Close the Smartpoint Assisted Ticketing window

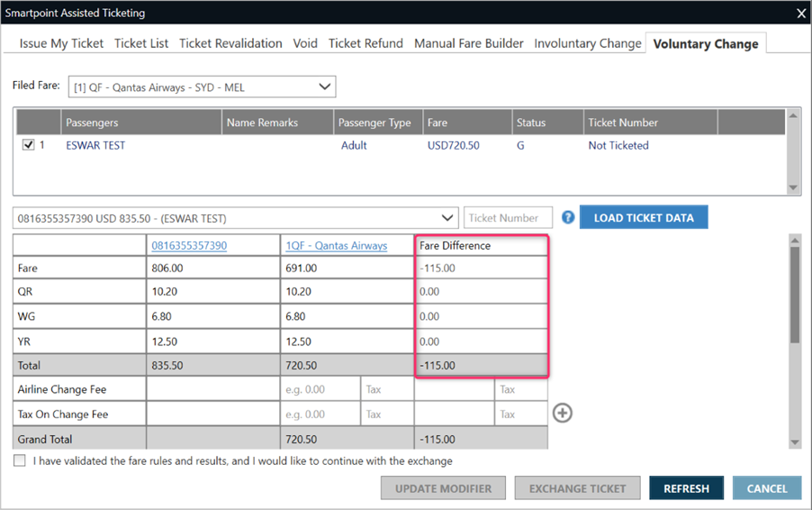click(x=800, y=13)
